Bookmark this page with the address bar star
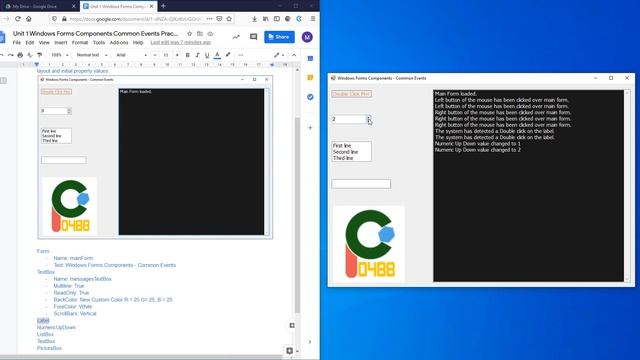The image size is (640, 360). 229,19
